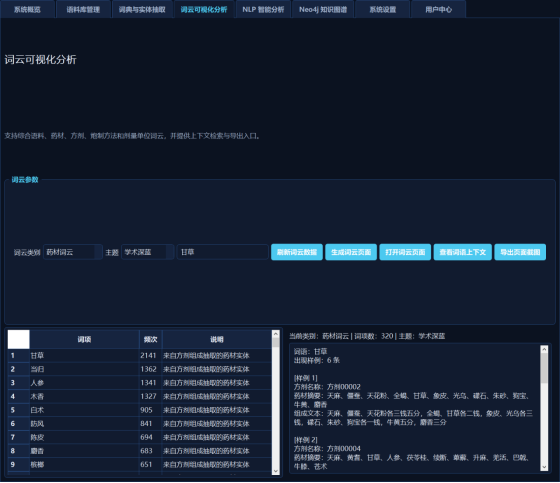Image resolution: width=560 pixels, height=483 pixels.
Task: Click frequency value 905
Action: point(150,410)
